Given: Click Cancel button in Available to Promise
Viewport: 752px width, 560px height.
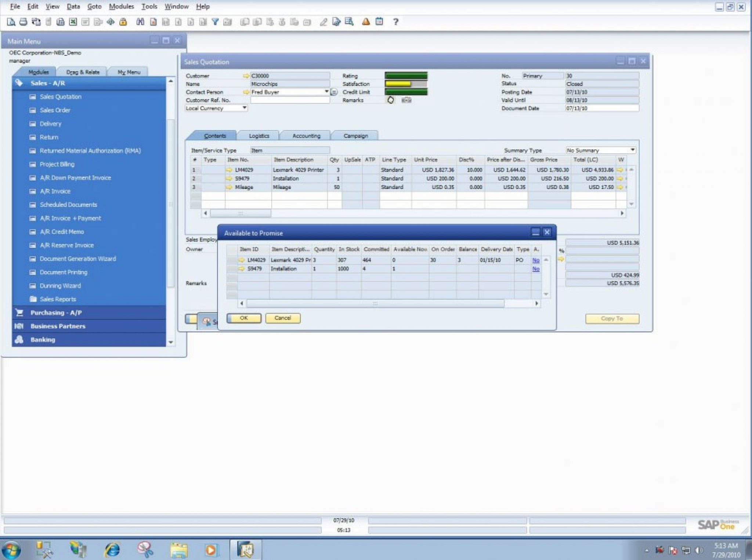Looking at the screenshot, I should click(282, 318).
